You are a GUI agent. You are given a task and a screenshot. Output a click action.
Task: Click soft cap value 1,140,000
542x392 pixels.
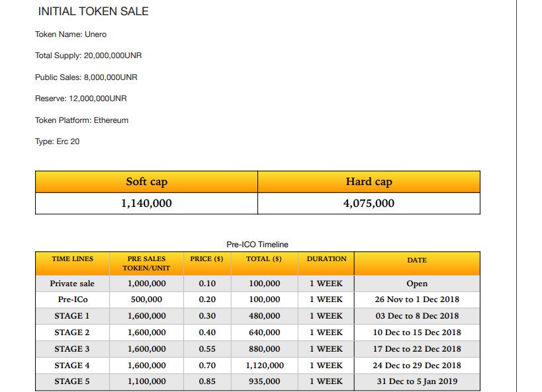[146, 204]
